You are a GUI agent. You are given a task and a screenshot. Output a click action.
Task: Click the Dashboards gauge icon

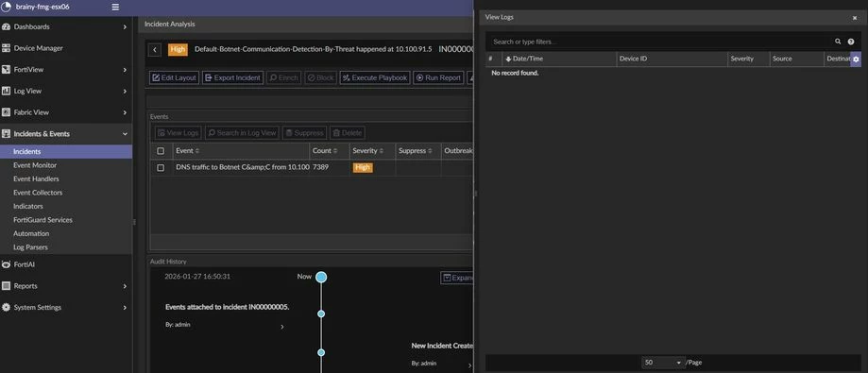[6, 26]
